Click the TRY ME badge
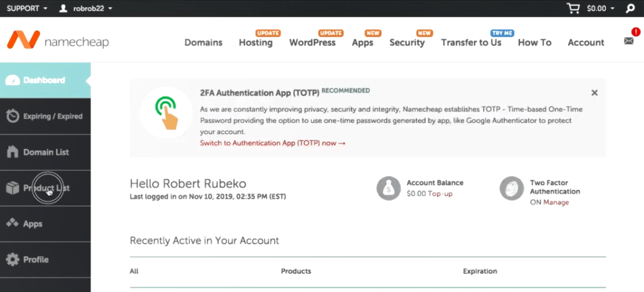 [x=502, y=33]
